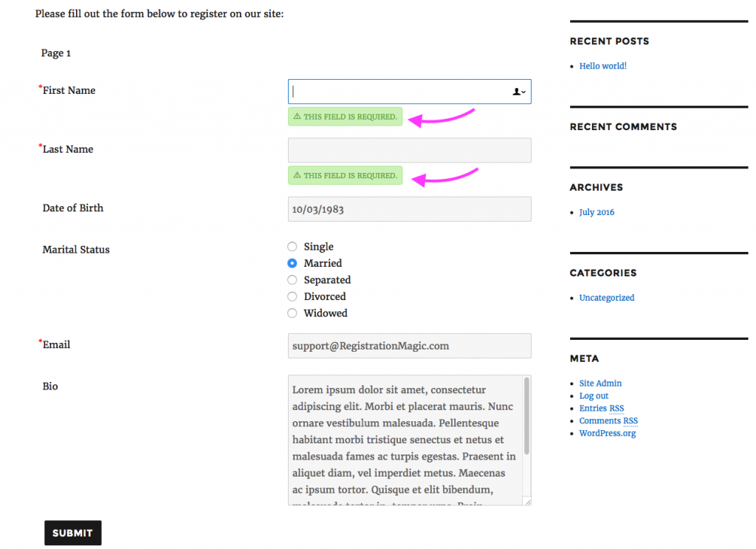Pick the Widowed radio button
The height and width of the screenshot is (549, 756).
pos(292,313)
